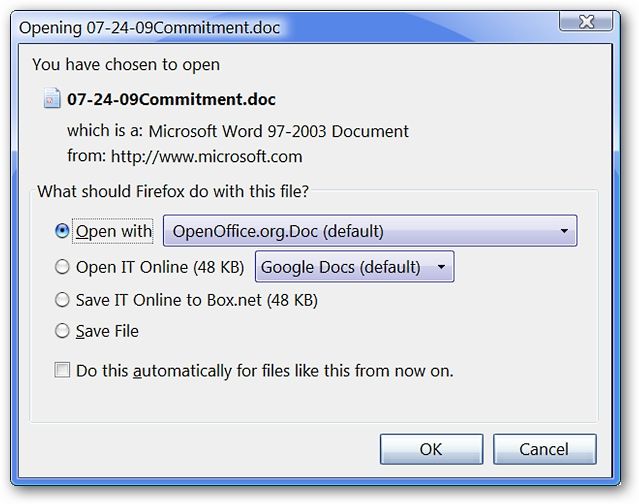Click the Word document file icon

tap(52, 98)
